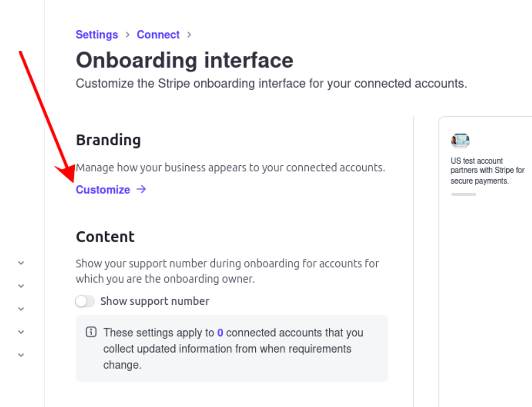Image resolution: width=532 pixels, height=407 pixels.
Task: Open the 0 connected accounts link
Action: click(220, 333)
